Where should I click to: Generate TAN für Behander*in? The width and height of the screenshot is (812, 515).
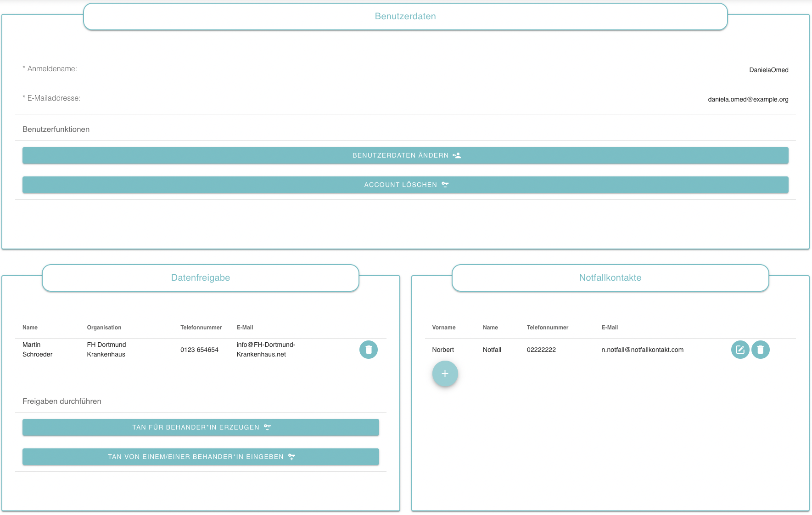pyautogui.click(x=201, y=427)
